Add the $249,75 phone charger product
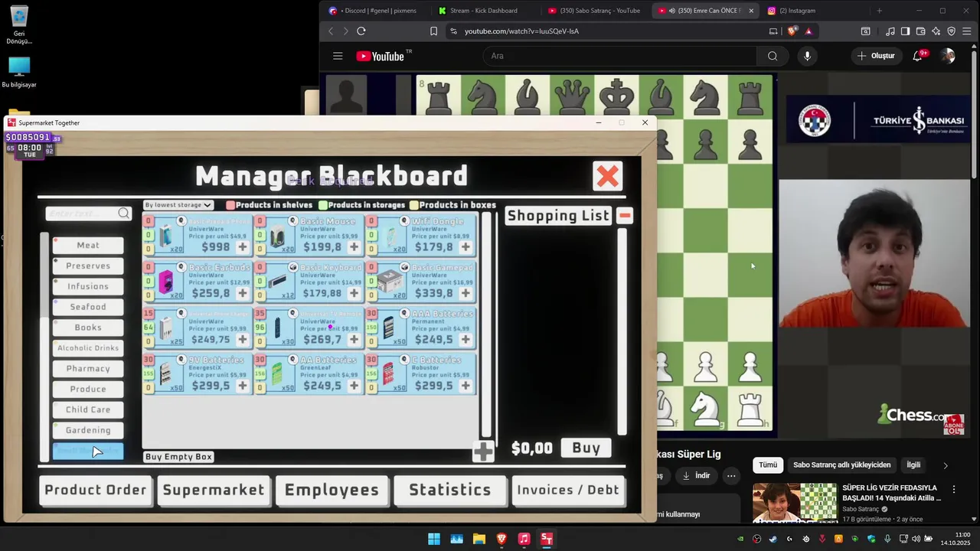 click(x=243, y=340)
